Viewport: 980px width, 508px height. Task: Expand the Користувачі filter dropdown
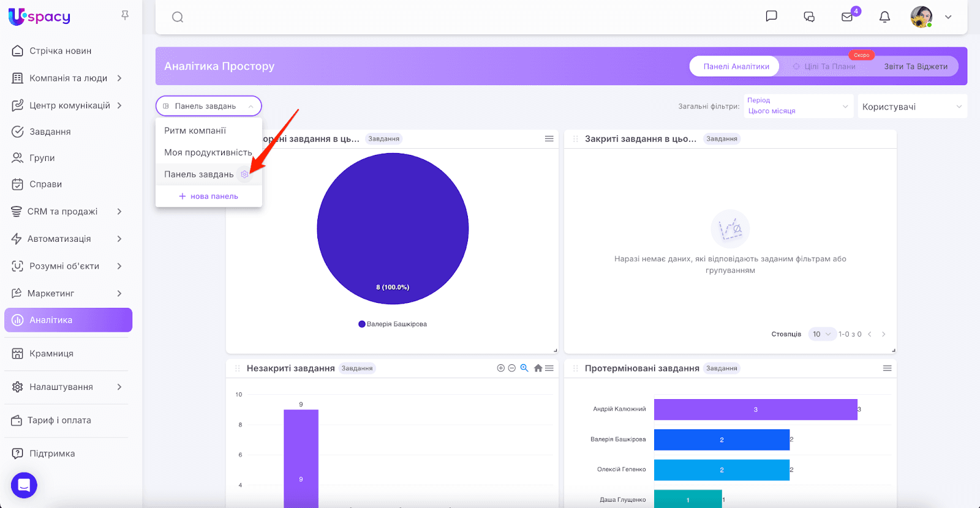point(911,106)
